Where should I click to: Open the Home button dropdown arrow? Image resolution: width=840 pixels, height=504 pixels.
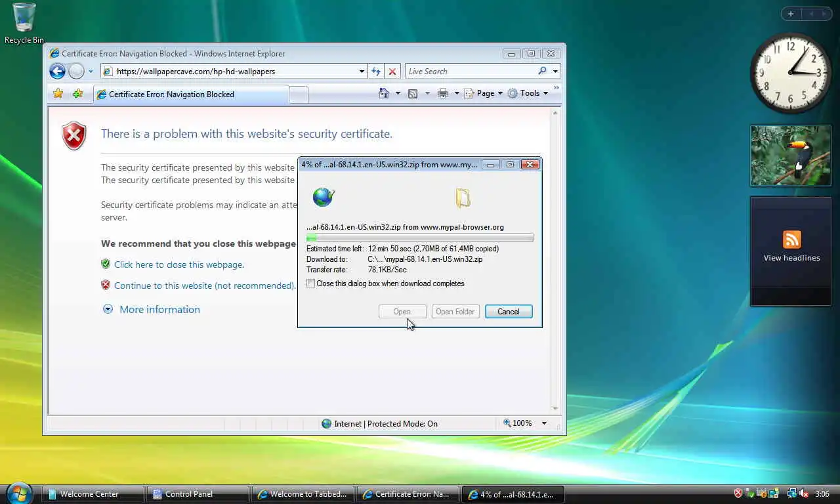(x=398, y=93)
